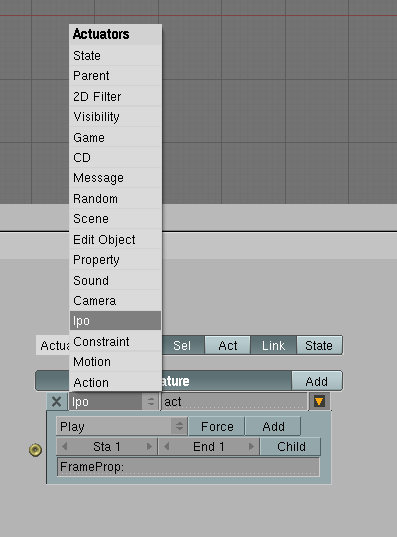The image size is (397, 537).
Task: Increase the Sta value with right arrow
Action: point(149,446)
